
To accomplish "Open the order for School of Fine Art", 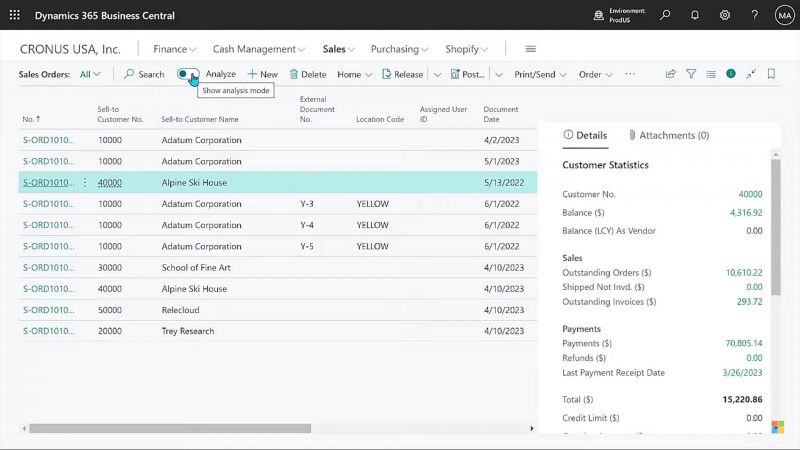I will (x=48, y=267).
